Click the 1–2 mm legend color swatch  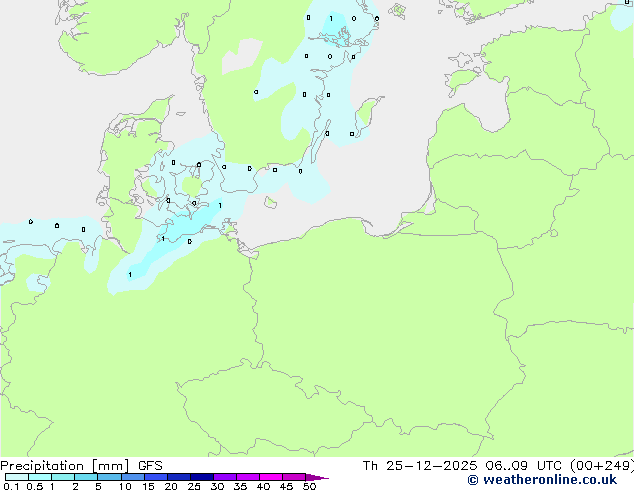[x=63, y=477]
